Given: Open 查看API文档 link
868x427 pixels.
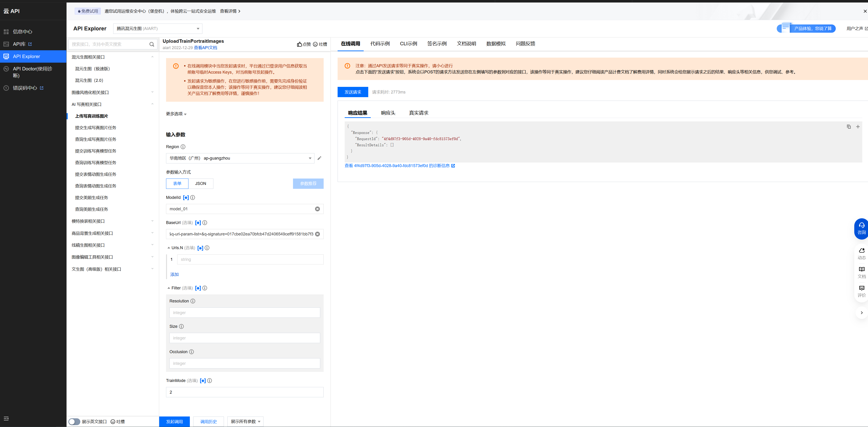Looking at the screenshot, I should point(206,48).
